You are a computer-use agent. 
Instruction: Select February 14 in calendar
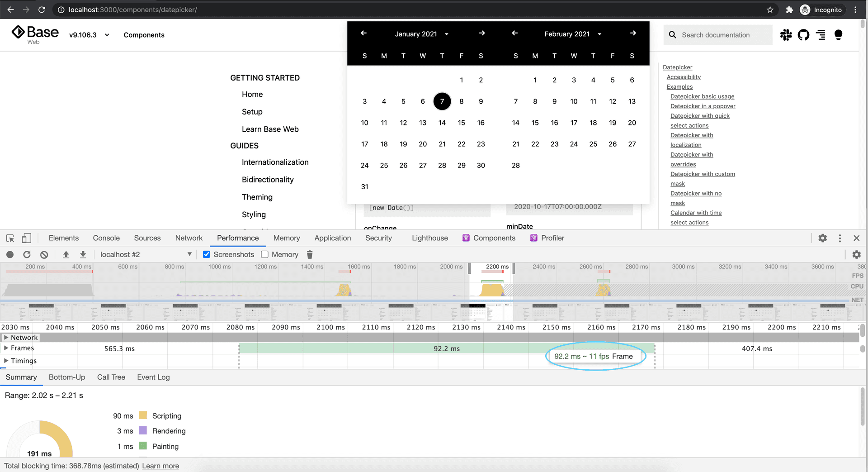(x=515, y=123)
